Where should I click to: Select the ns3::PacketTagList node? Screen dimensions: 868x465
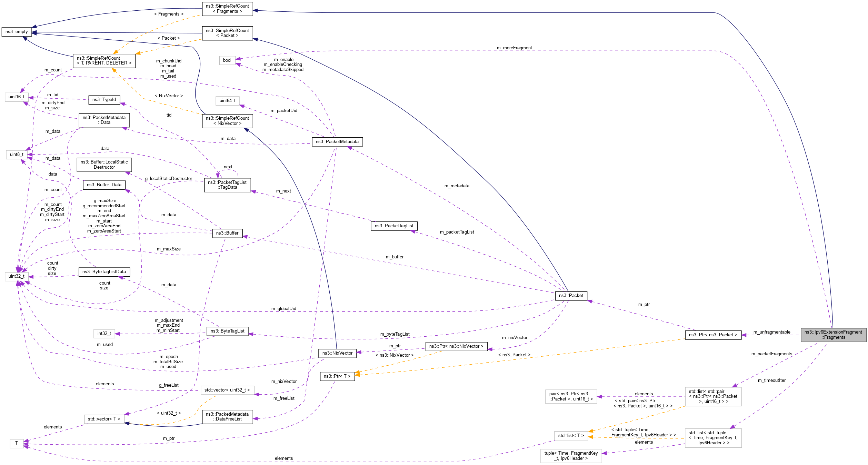pos(394,226)
